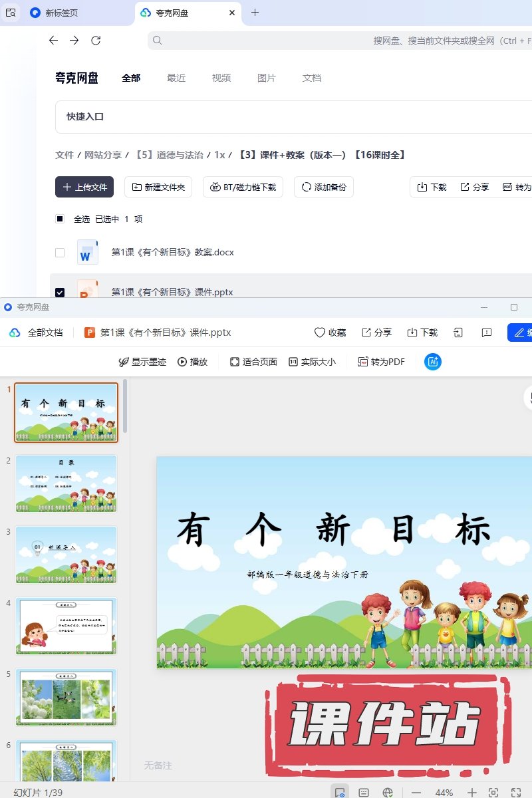The width and height of the screenshot is (532, 798).
Task: Click the zoom in plus icon
Action: [x=471, y=792]
